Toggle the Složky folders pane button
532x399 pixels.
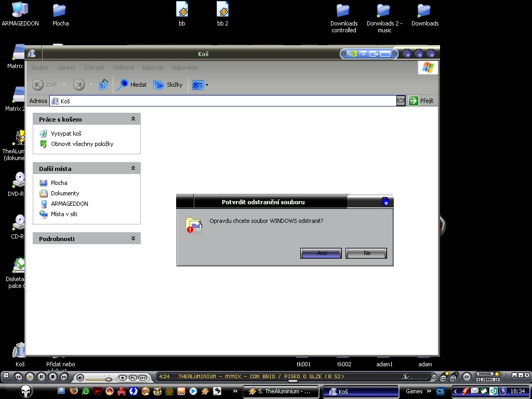click(168, 85)
